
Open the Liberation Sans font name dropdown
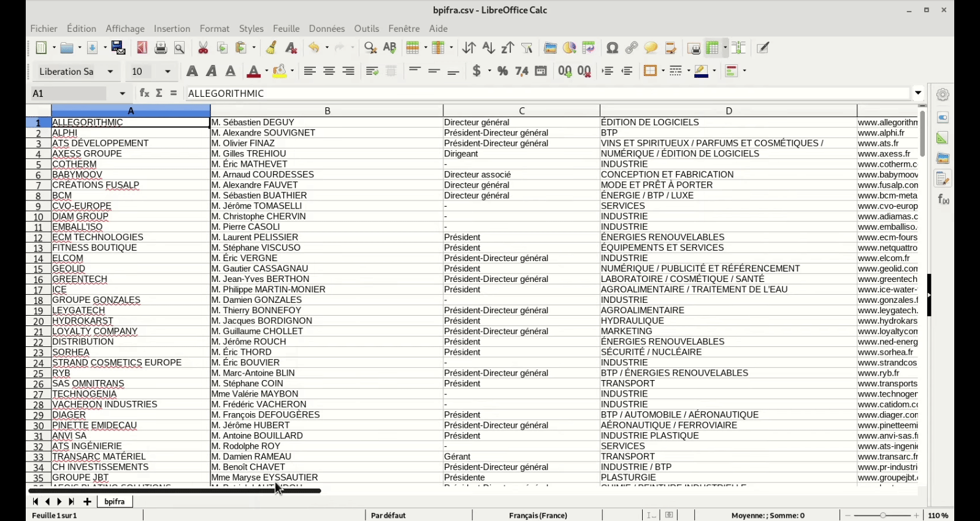tap(110, 72)
